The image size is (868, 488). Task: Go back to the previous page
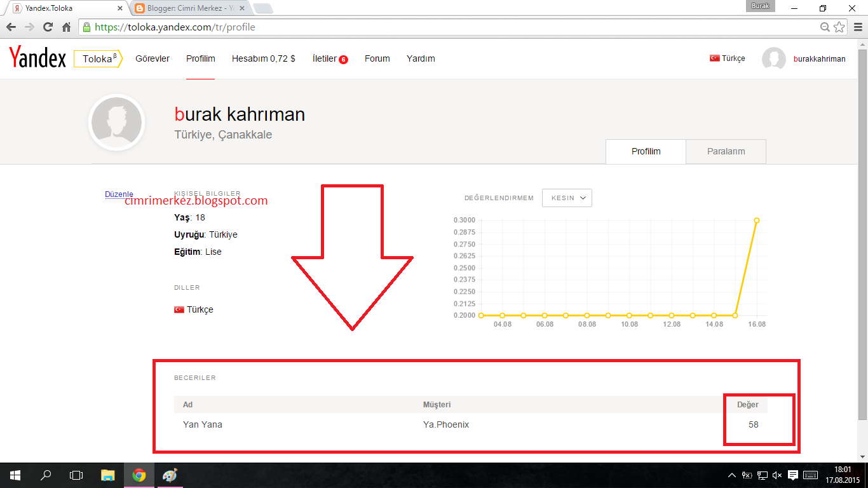coord(11,27)
